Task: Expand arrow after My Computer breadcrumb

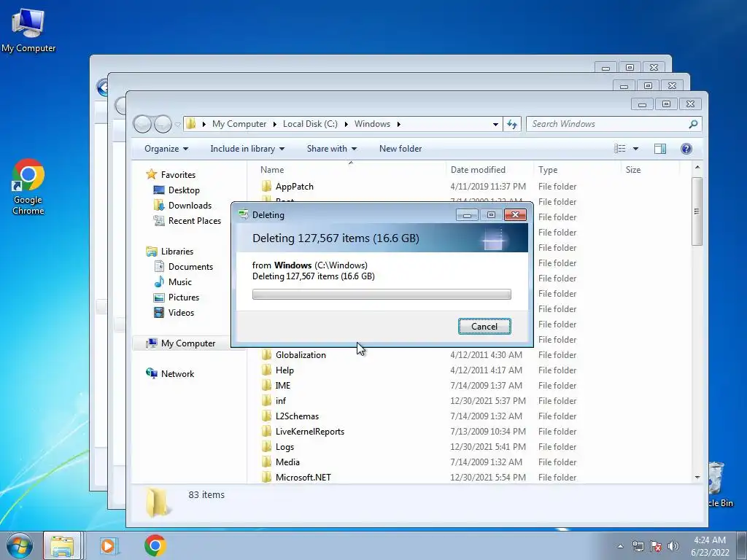Action: tap(275, 124)
